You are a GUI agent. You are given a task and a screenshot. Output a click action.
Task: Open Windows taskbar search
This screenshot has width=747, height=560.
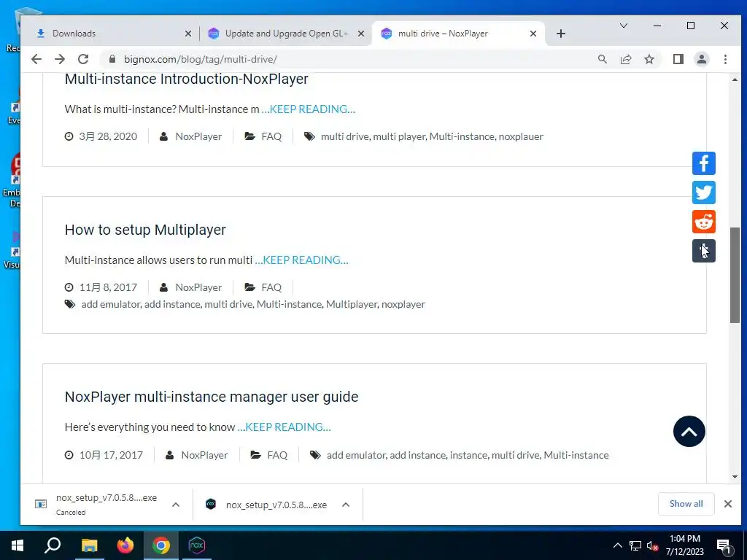pos(53,545)
